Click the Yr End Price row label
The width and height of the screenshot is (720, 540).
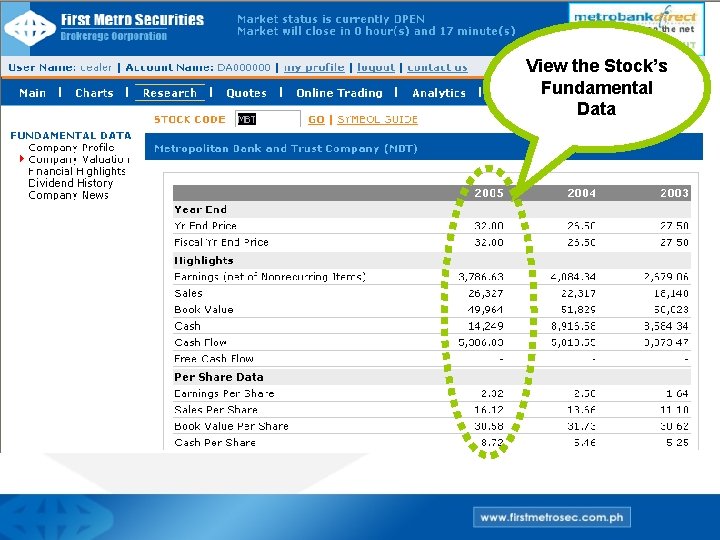pyautogui.click(x=205, y=226)
